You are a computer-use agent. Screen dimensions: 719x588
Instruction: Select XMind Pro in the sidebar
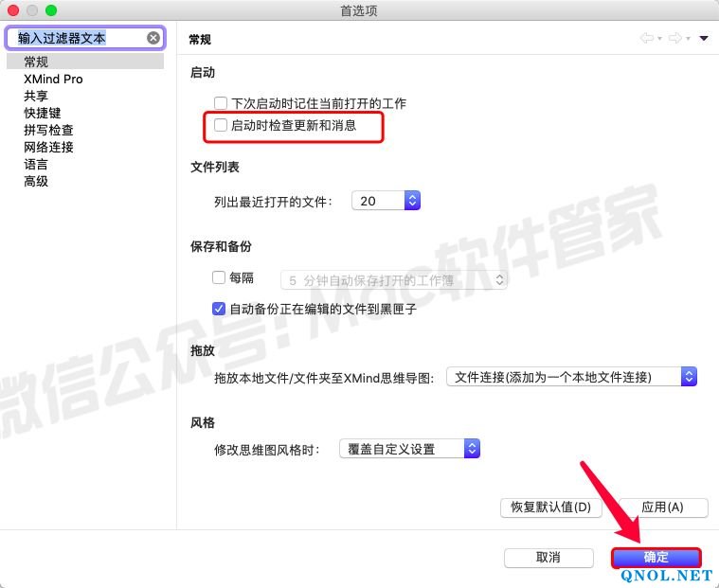(x=53, y=79)
